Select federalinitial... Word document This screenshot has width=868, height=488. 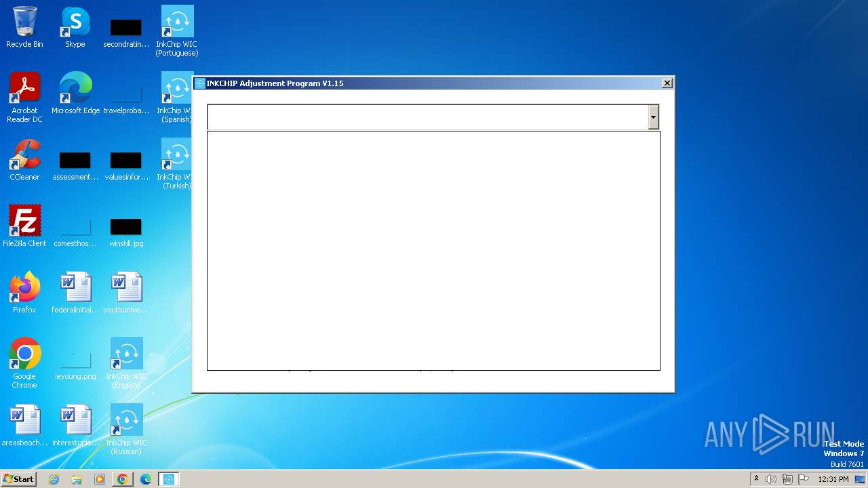click(x=75, y=293)
